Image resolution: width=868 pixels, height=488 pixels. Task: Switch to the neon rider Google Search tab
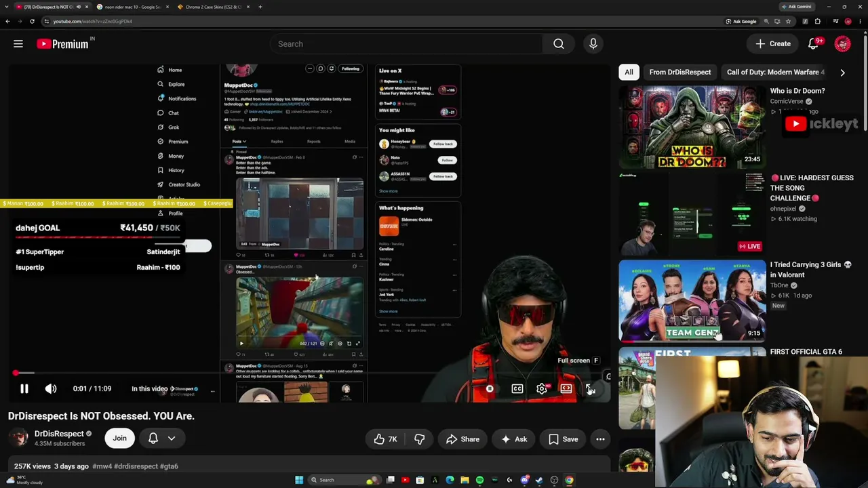[x=134, y=7]
